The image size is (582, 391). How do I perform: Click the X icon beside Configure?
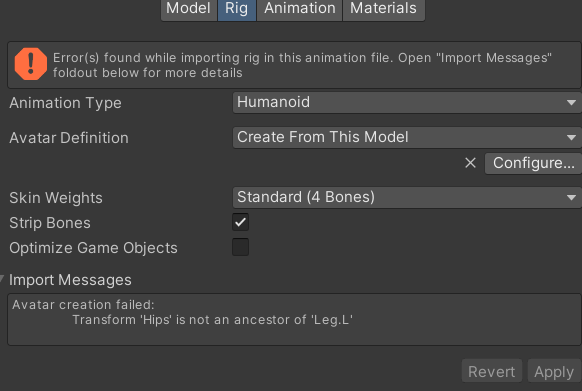click(470, 163)
